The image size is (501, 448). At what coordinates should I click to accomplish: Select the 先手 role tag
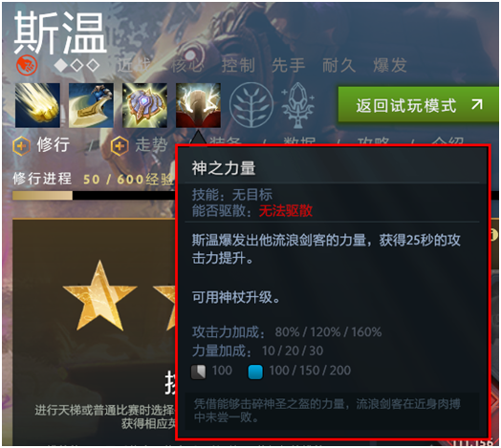pyautogui.click(x=288, y=65)
